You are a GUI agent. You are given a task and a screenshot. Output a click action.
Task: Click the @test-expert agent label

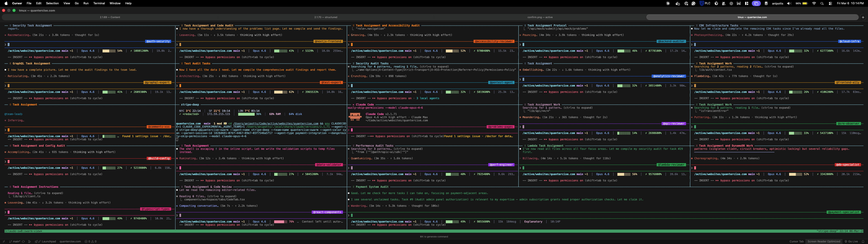tap(331, 82)
